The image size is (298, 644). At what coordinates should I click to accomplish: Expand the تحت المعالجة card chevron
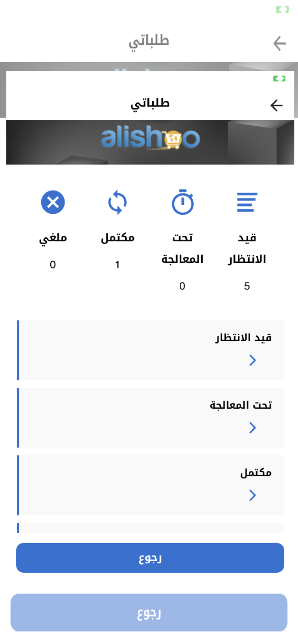pyautogui.click(x=252, y=428)
